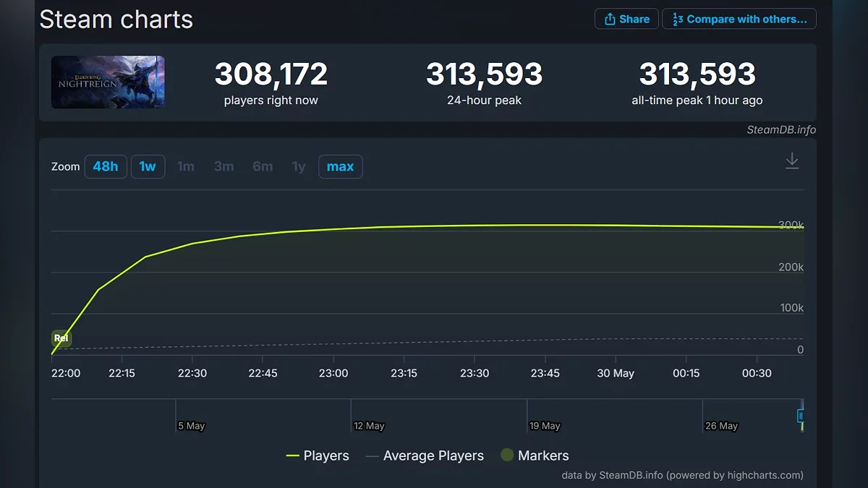Screen dimensions: 868x488
Task: Select the 1w zoom range
Action: [148, 166]
